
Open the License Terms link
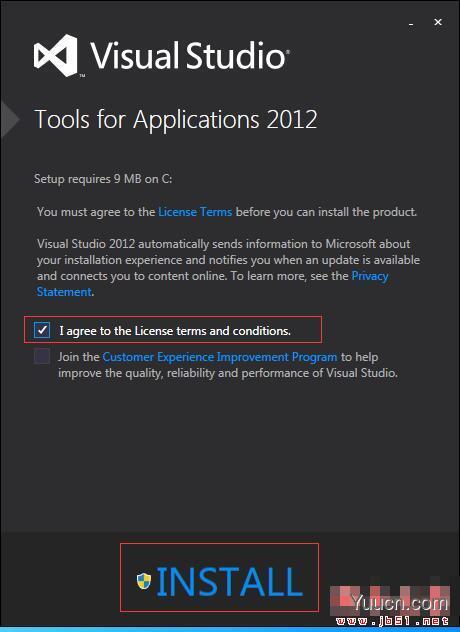(195, 212)
